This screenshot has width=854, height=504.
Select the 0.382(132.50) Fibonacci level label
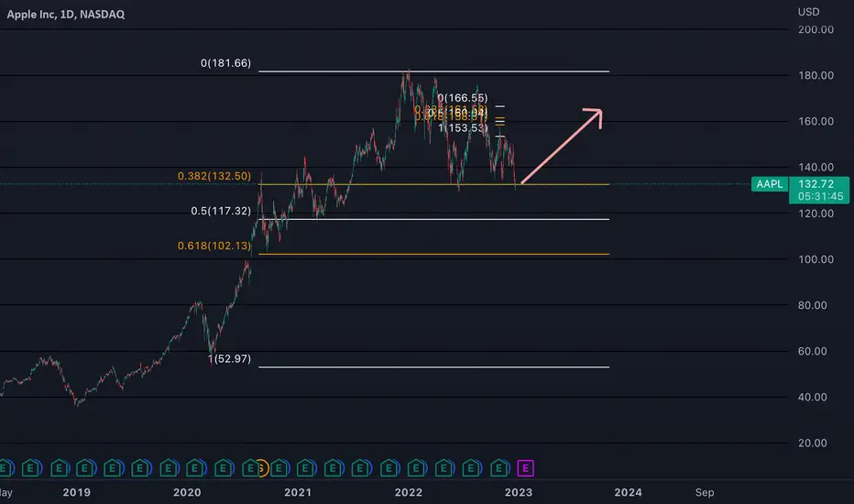pyautogui.click(x=214, y=176)
